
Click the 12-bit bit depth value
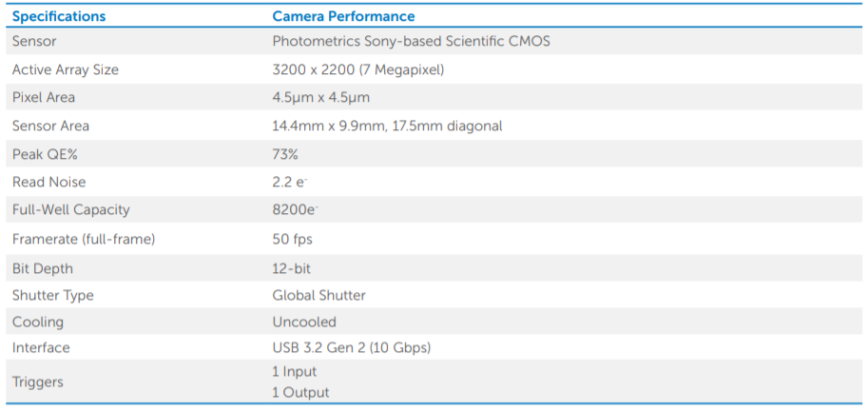(x=292, y=268)
